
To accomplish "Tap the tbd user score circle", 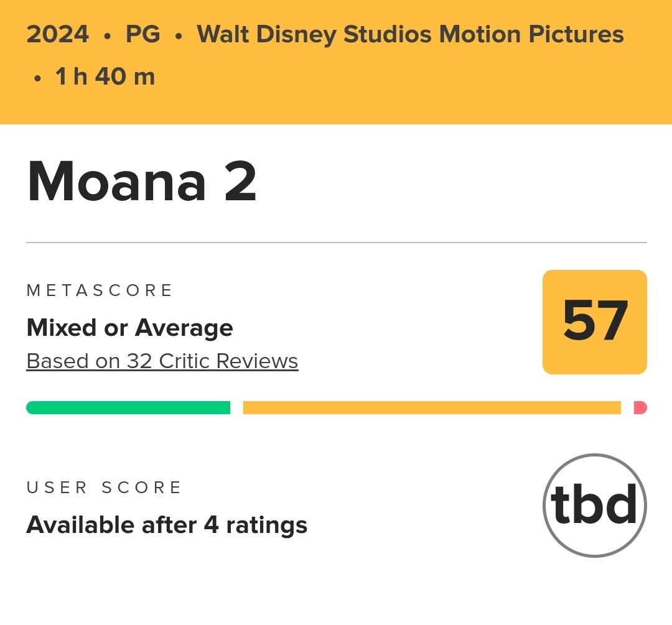I will tap(594, 505).
